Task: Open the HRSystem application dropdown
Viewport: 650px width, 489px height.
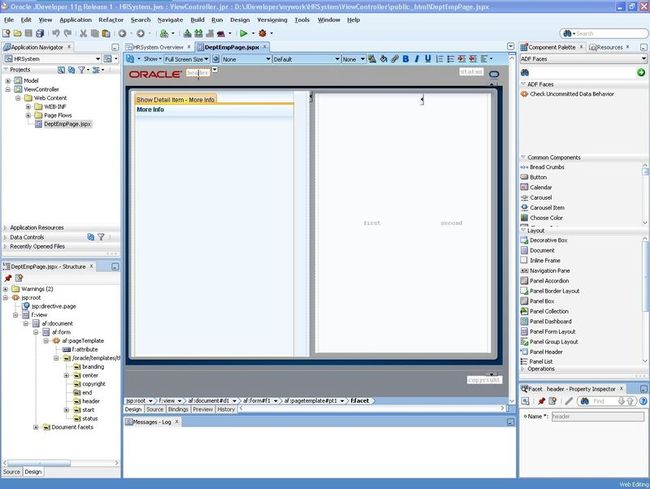Action: [98, 59]
